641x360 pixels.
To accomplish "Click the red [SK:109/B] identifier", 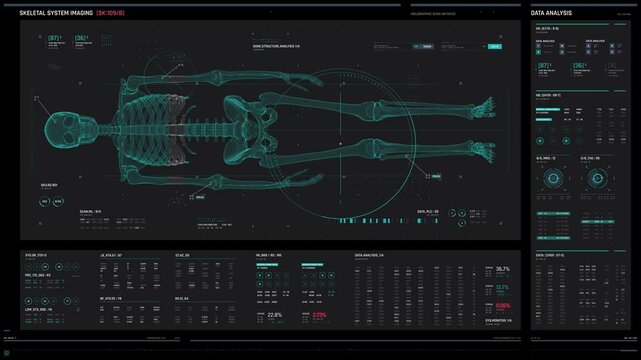I will 110,13.
